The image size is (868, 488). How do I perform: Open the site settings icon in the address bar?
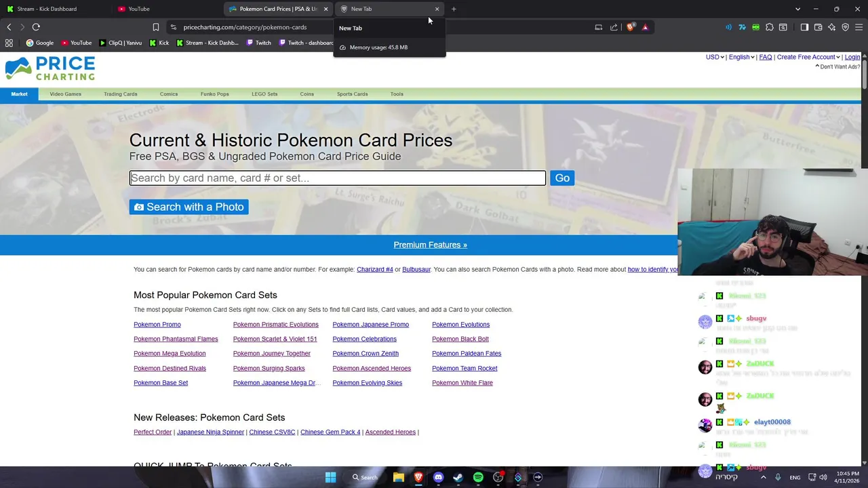pos(174,27)
